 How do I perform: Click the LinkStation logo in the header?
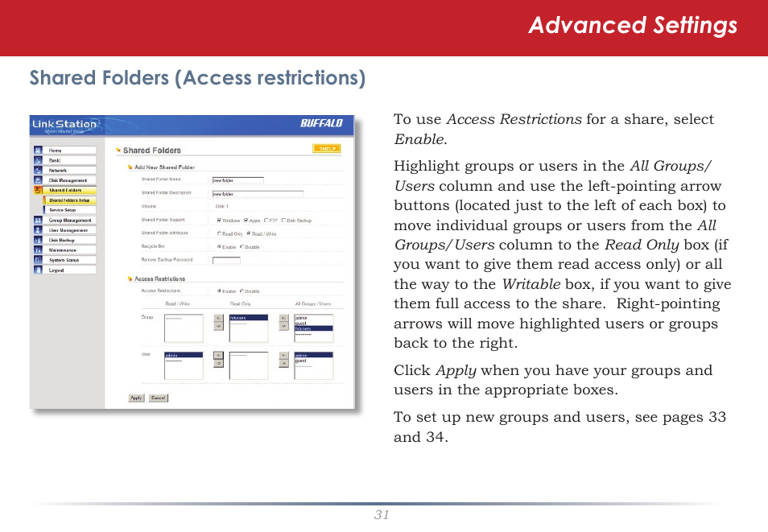64,125
